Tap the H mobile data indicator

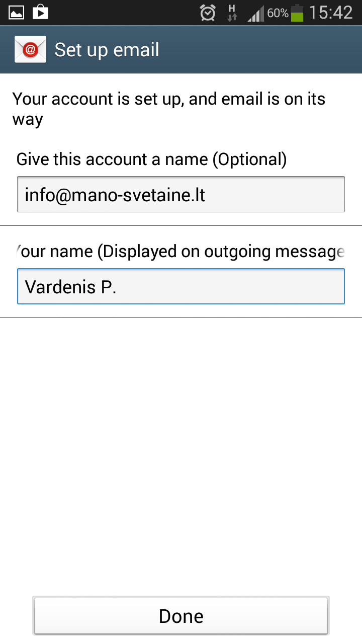[232, 13]
